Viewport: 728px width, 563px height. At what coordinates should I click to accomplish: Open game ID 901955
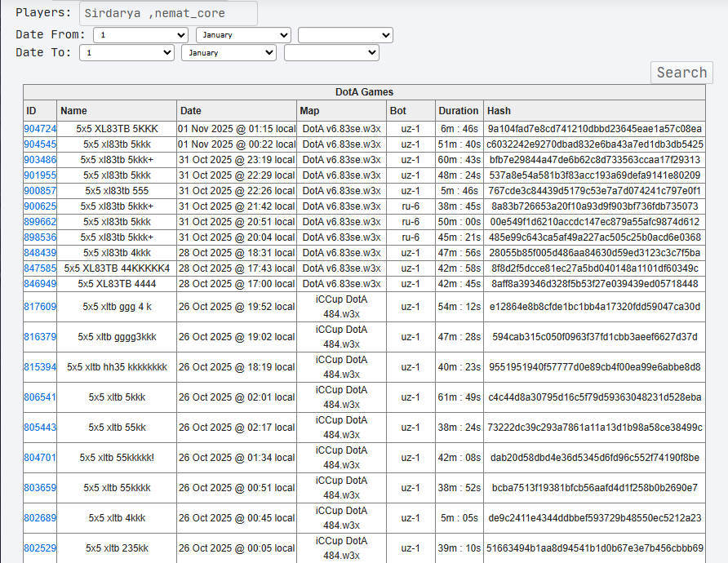pyautogui.click(x=40, y=175)
